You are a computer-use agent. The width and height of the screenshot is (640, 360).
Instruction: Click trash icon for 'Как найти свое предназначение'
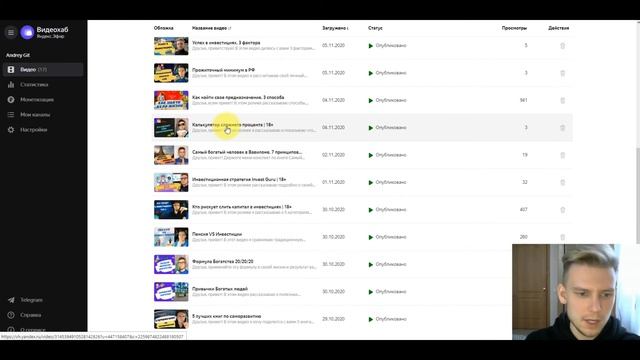coord(562,100)
